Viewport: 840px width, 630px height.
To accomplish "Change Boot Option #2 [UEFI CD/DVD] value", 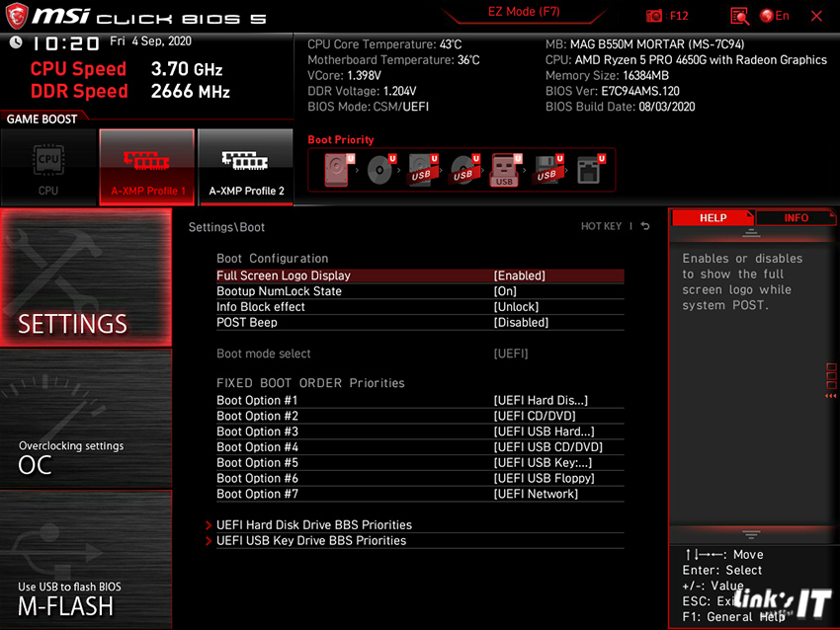I will pos(534,416).
